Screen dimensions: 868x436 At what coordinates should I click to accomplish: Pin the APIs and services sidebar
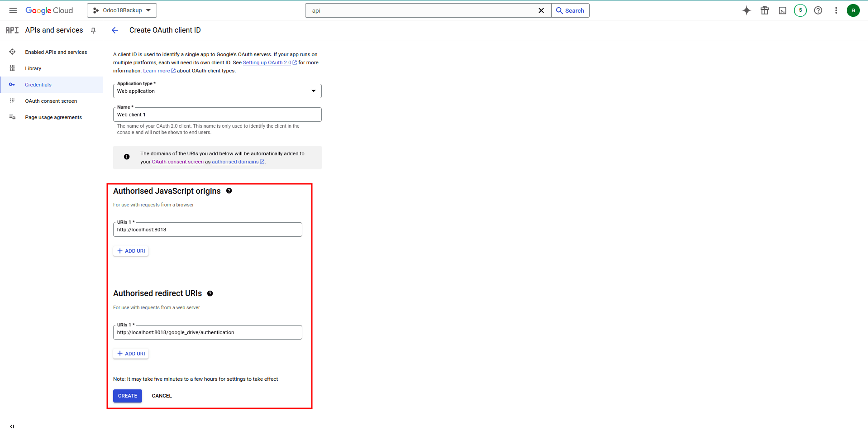coord(93,30)
